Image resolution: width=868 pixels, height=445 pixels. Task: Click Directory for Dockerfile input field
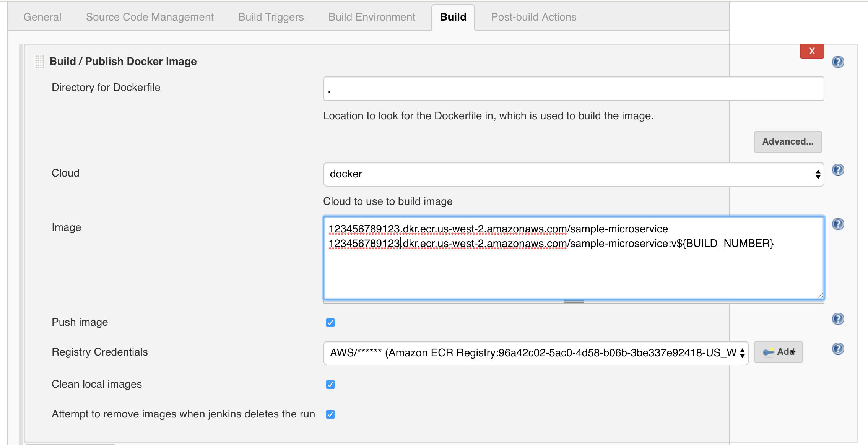[x=574, y=89]
